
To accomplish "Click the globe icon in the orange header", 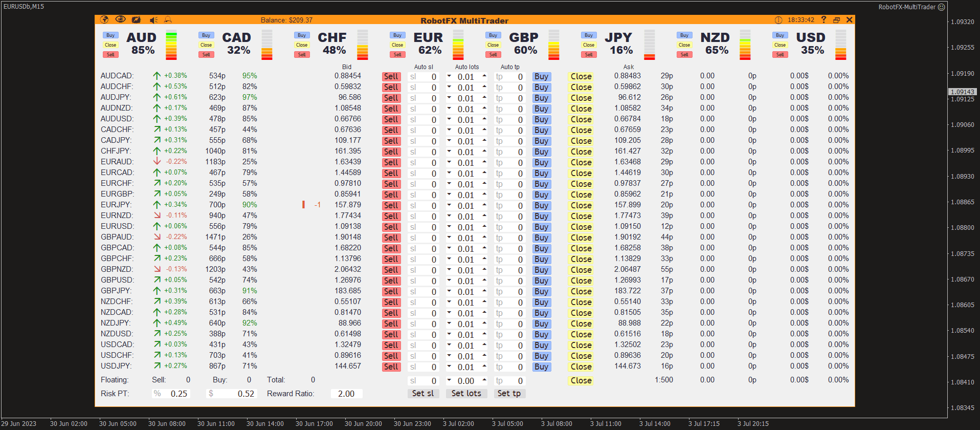I will pos(104,19).
